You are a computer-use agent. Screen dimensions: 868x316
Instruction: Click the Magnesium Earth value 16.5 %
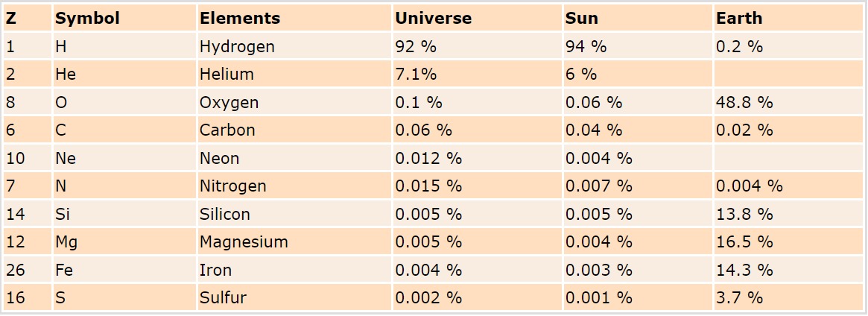(x=744, y=242)
